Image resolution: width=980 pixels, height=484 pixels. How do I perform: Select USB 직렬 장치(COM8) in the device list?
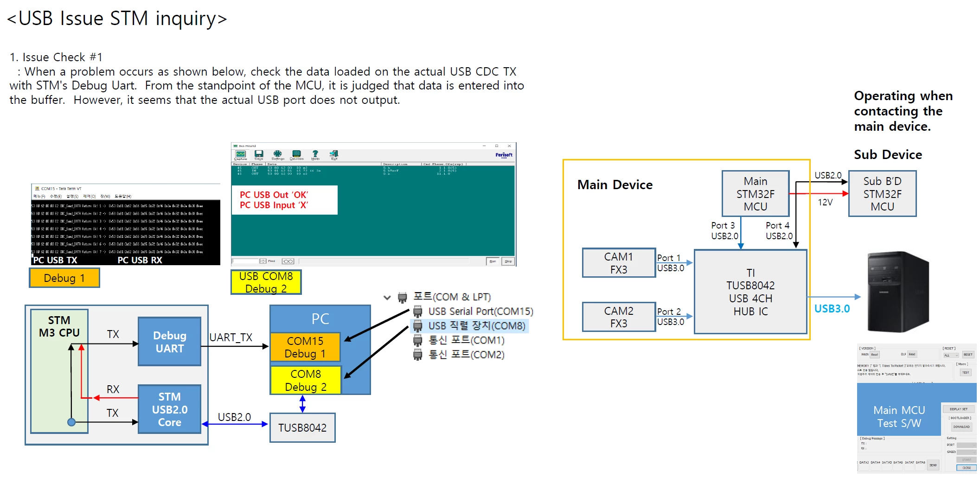(x=469, y=326)
